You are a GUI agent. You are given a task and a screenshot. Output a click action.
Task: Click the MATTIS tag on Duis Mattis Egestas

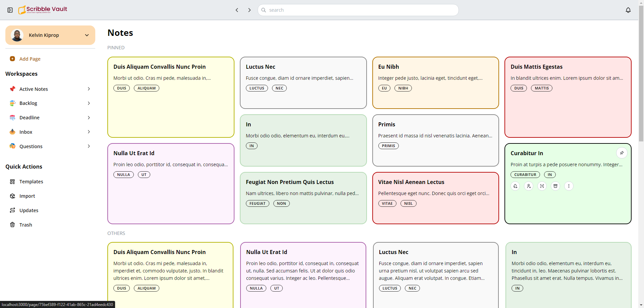point(541,88)
